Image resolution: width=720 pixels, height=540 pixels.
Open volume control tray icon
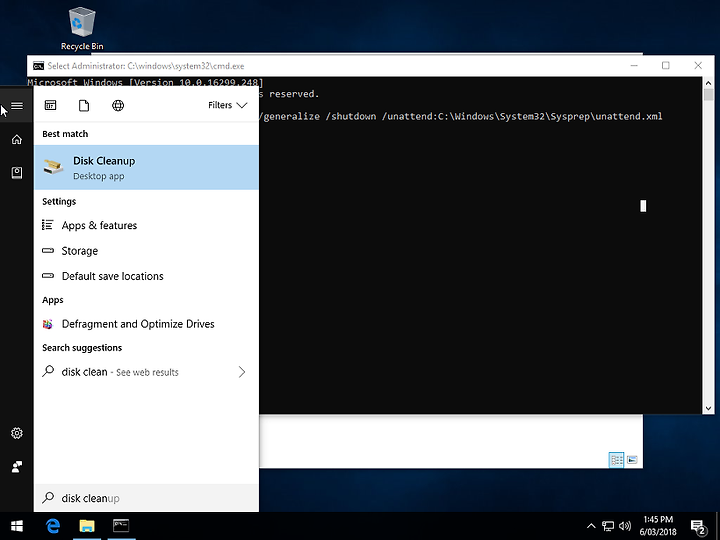[624, 526]
